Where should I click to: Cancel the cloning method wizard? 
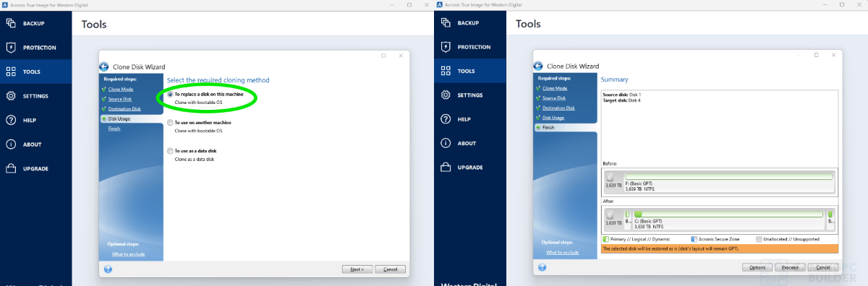coord(390,269)
